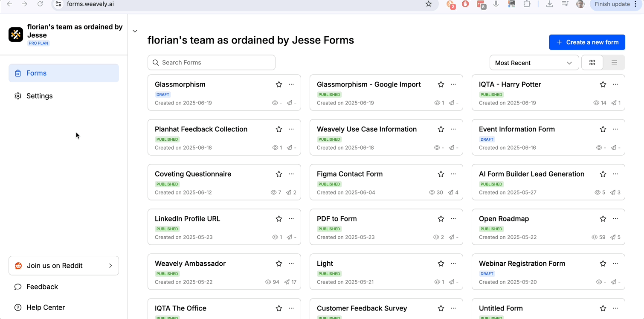Favorite the Planhat Feedback Collection form
The width and height of the screenshot is (644, 319).
pyautogui.click(x=279, y=129)
